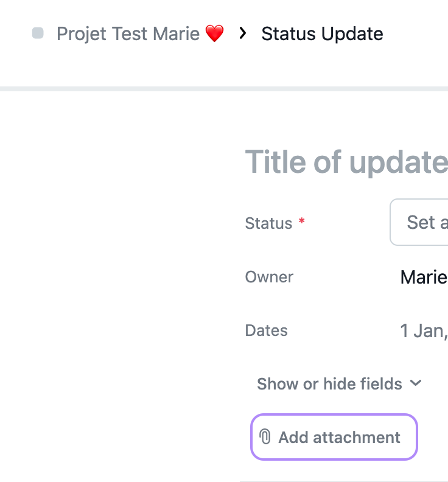Click the red heart emoji in breadcrumb
This screenshot has width=448, height=482.
pyautogui.click(x=214, y=33)
